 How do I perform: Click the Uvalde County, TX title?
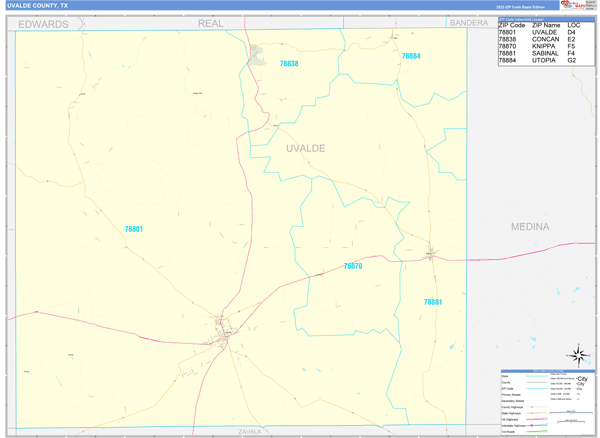pos(38,6)
